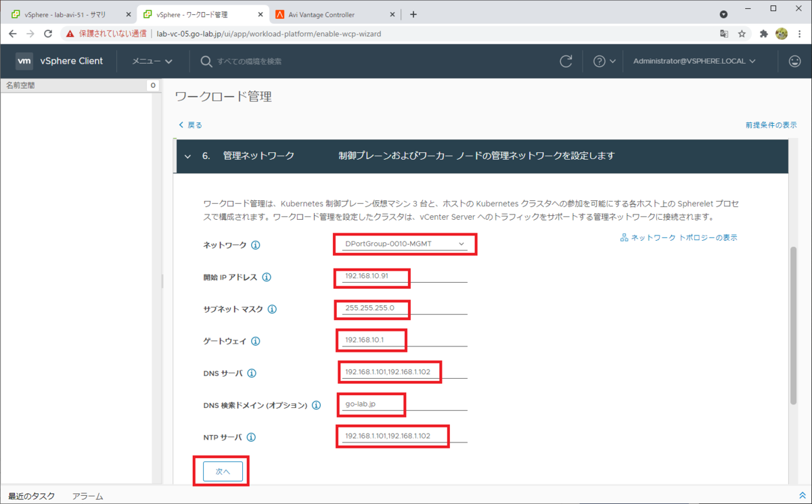Image resolution: width=812 pixels, height=504 pixels.
Task: Collapse section 6 管理ネットワーク
Action: (x=187, y=156)
